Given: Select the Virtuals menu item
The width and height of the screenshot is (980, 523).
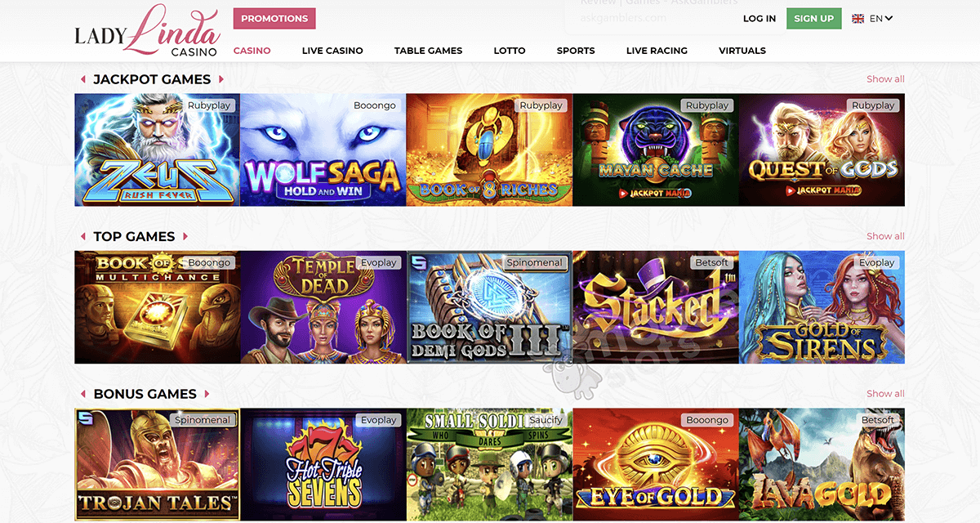Looking at the screenshot, I should coord(742,51).
